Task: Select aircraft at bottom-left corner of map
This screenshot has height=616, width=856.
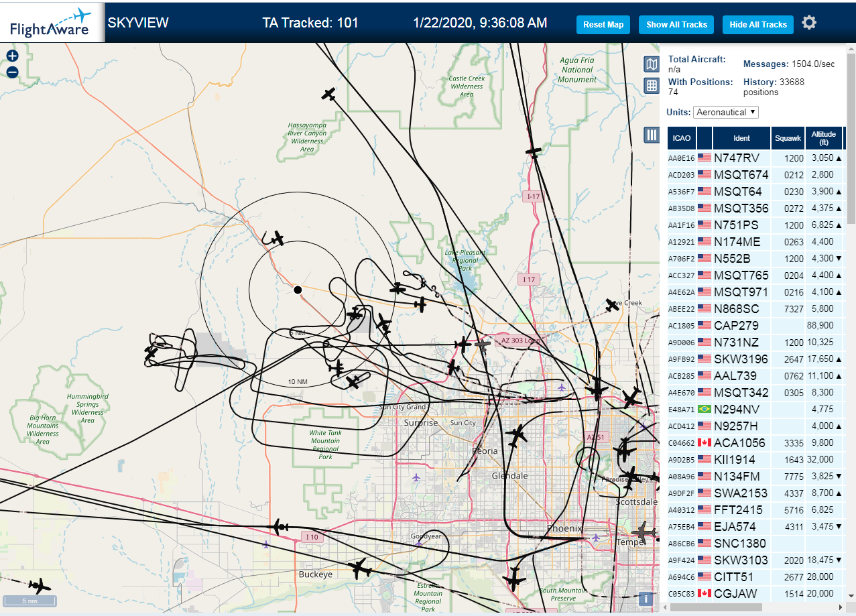Action: coord(39,586)
